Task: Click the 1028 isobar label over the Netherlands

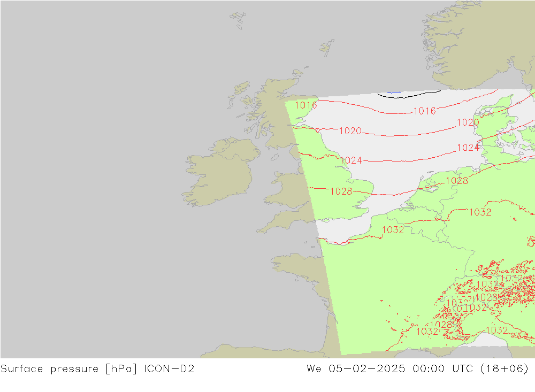Action: tap(457, 181)
